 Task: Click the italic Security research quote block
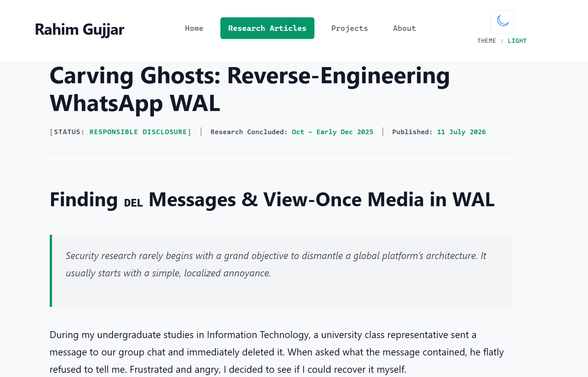point(281,271)
